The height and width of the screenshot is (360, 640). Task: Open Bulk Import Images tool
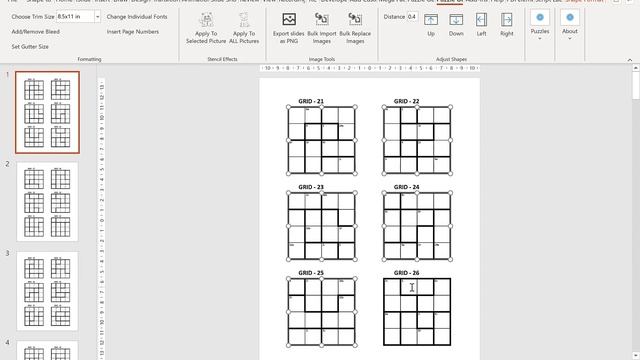tap(322, 28)
